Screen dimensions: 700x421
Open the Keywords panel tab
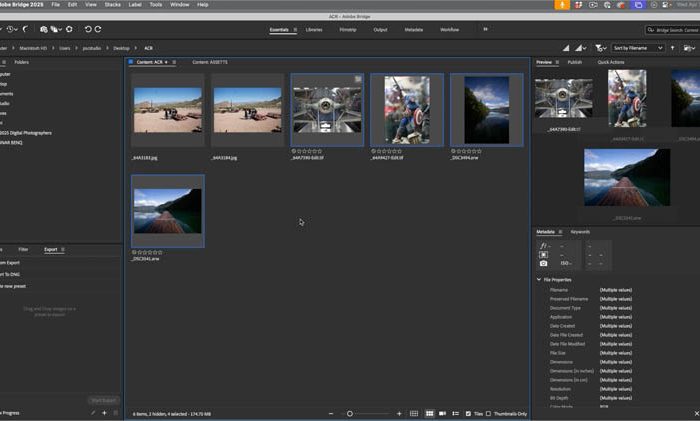pos(580,232)
